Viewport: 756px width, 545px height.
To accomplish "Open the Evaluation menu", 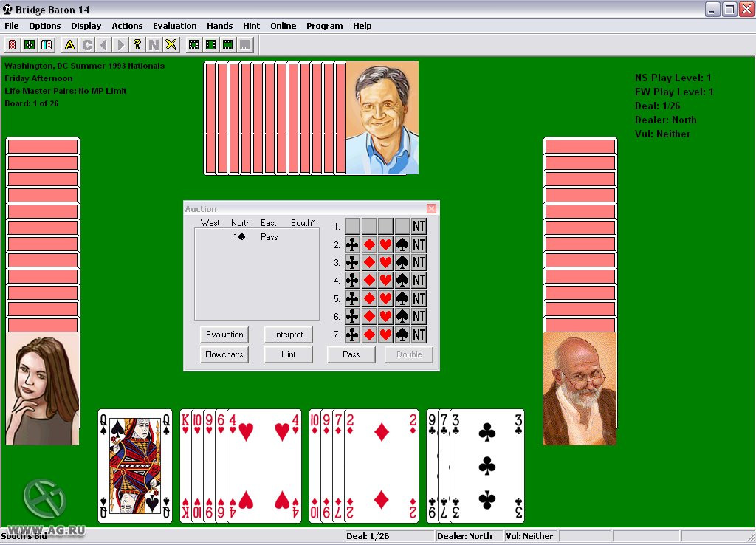I will pos(174,26).
